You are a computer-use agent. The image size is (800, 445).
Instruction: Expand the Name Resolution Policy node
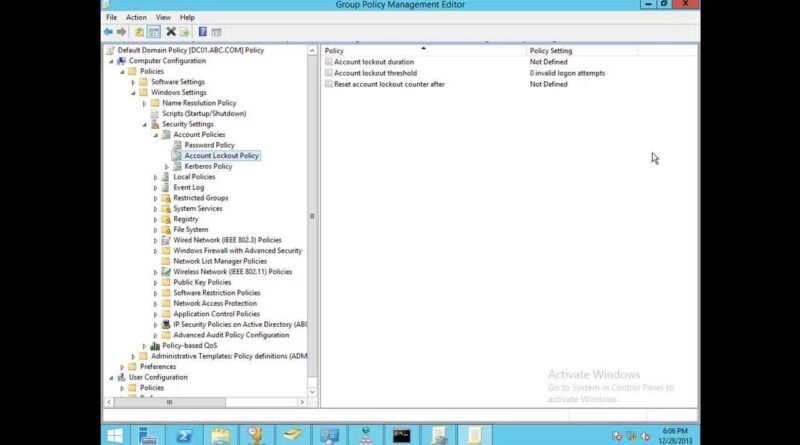coord(144,104)
